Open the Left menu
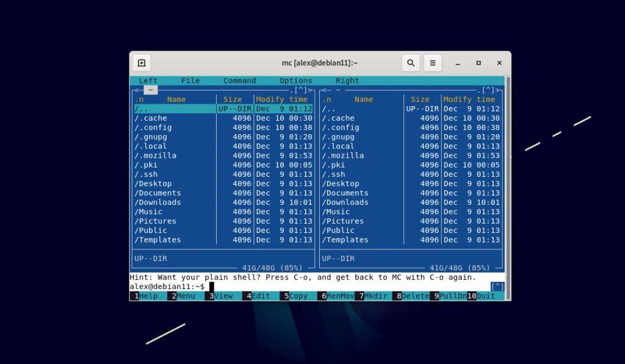 pyautogui.click(x=148, y=80)
